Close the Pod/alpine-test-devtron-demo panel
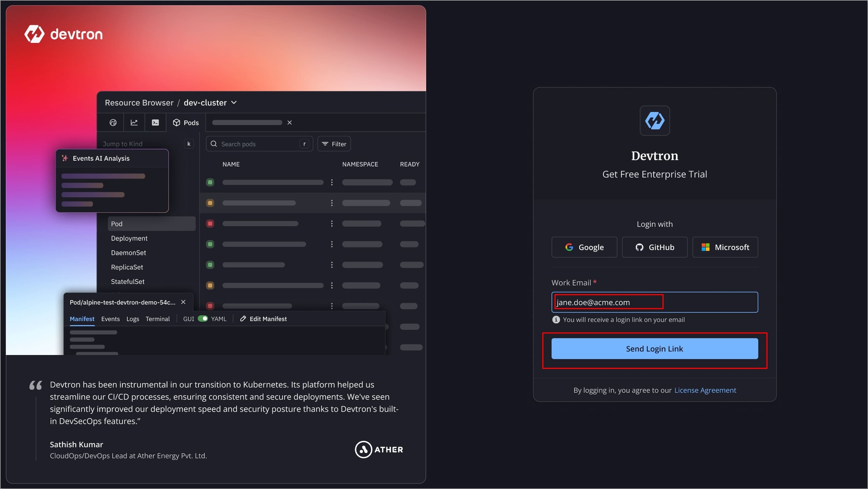This screenshot has height=489, width=868. (x=183, y=302)
